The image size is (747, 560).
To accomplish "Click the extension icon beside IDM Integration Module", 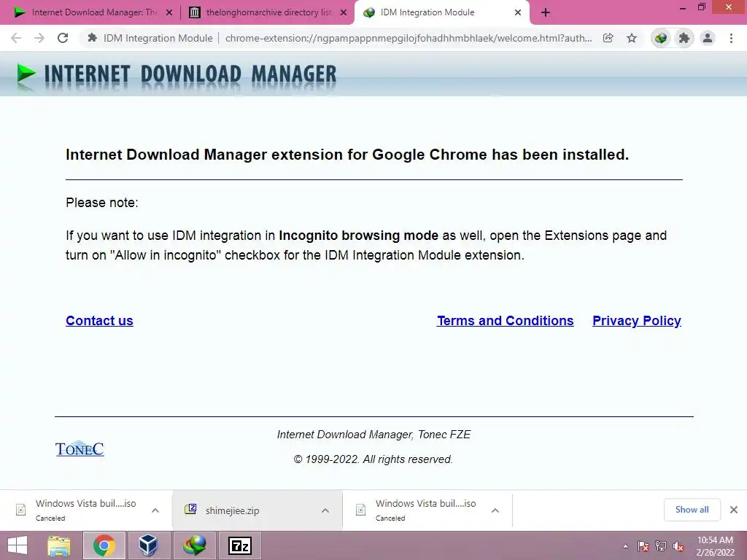I will tap(93, 38).
